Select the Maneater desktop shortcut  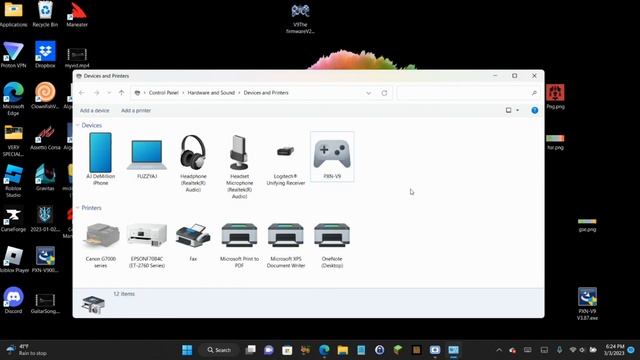pos(77,14)
